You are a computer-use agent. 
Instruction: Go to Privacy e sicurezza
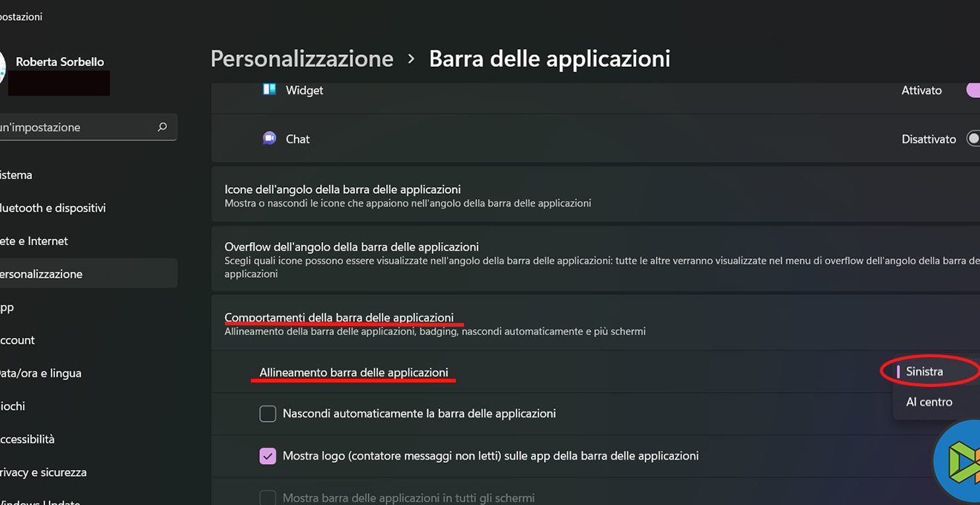(45, 472)
